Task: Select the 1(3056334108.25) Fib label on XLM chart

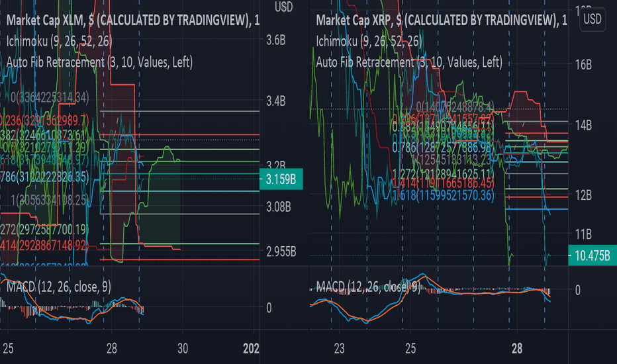Action: pos(50,200)
